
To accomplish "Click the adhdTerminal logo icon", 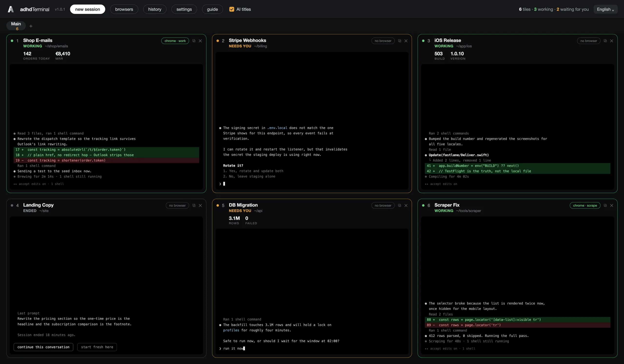I will (11, 9).
